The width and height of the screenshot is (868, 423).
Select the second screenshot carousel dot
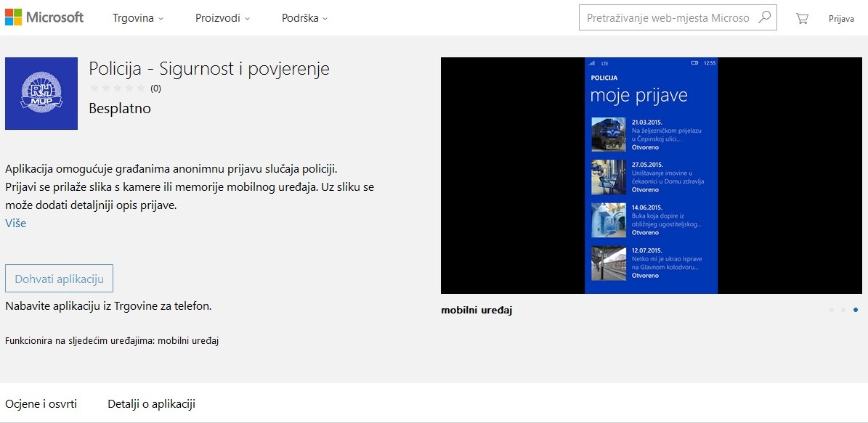coord(843,310)
